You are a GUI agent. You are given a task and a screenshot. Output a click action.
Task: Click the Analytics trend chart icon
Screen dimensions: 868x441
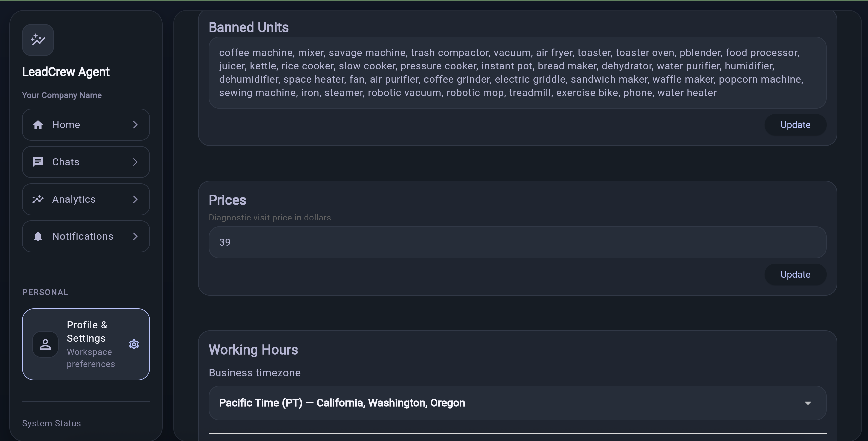[38, 199]
